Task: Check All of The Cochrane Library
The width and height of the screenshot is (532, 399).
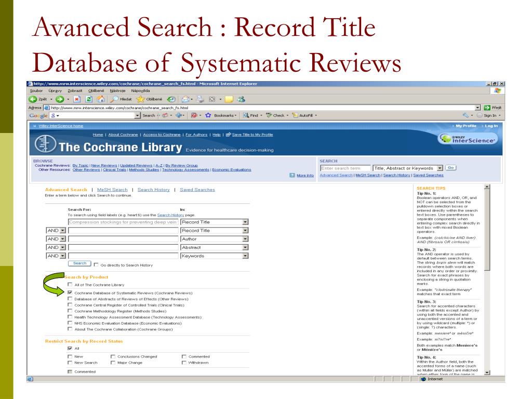Action: coord(70,284)
